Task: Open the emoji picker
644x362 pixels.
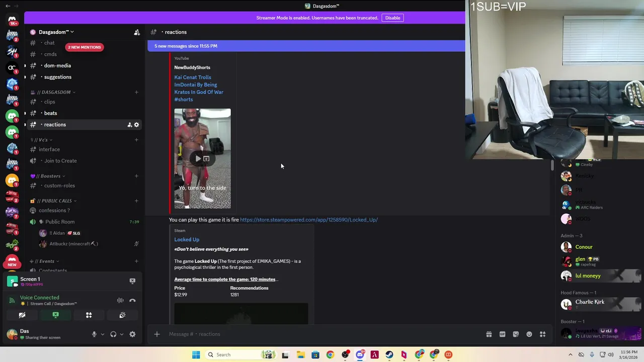Action: [x=529, y=334]
